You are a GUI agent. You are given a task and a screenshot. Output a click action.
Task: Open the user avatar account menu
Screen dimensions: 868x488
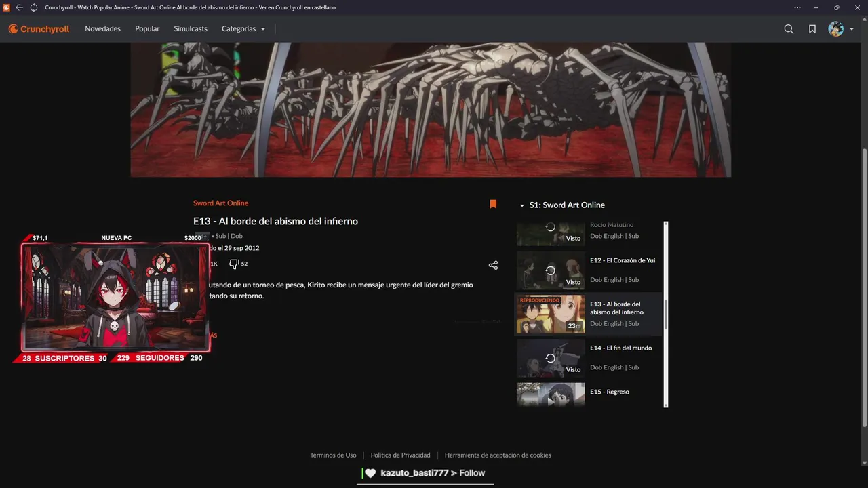tap(841, 29)
